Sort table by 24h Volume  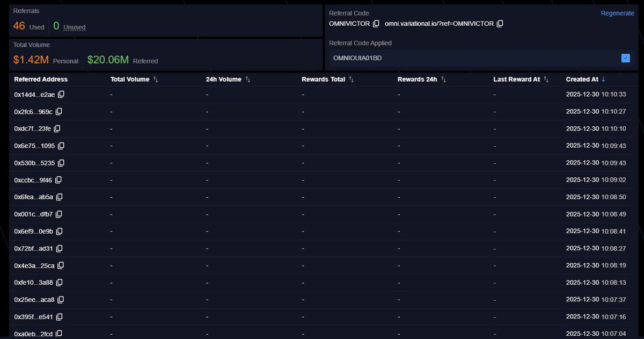248,79
